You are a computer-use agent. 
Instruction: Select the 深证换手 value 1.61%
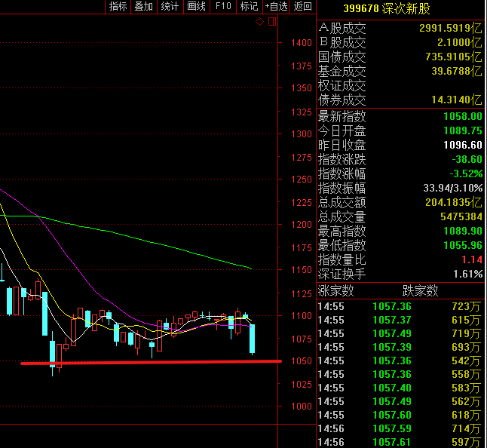pos(467,274)
